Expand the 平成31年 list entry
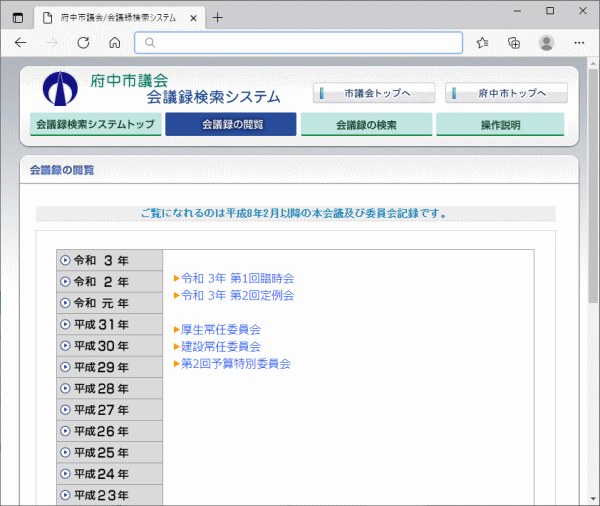The width and height of the screenshot is (600, 506). (109, 325)
